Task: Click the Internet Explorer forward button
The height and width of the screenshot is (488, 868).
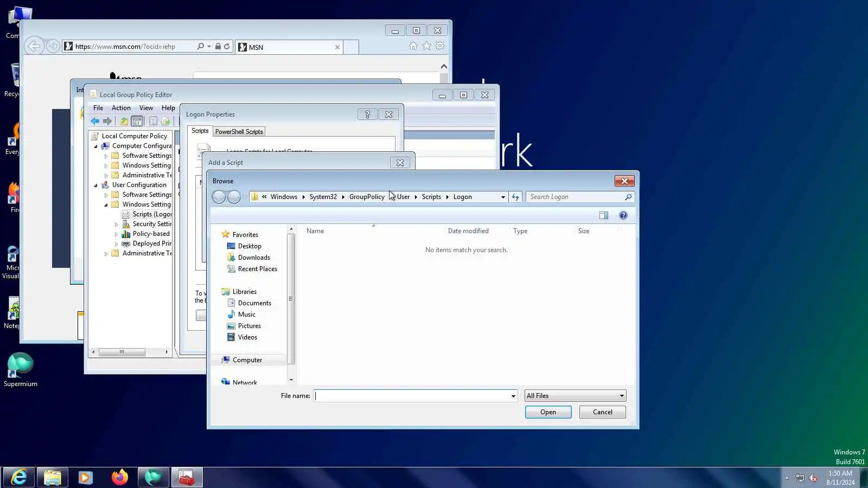Action: pos(53,46)
